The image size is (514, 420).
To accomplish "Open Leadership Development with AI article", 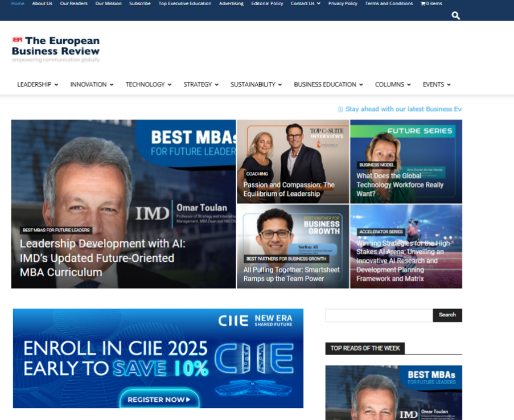I will pos(102,258).
